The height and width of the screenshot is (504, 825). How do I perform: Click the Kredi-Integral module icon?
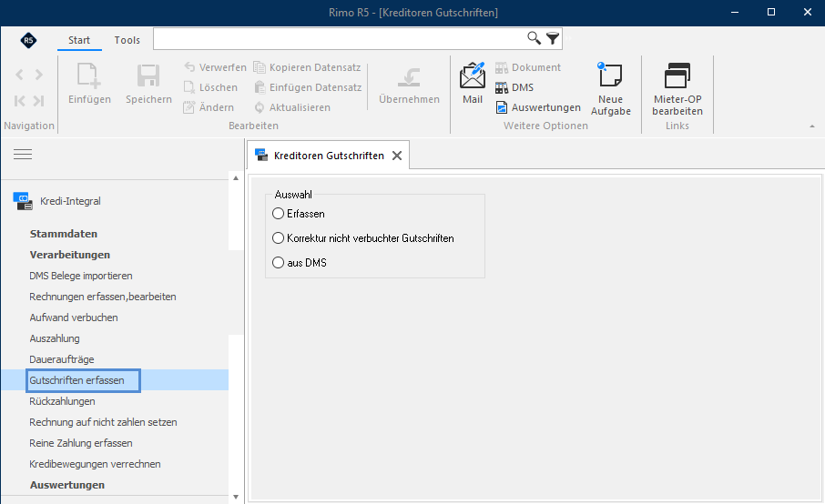click(x=23, y=201)
